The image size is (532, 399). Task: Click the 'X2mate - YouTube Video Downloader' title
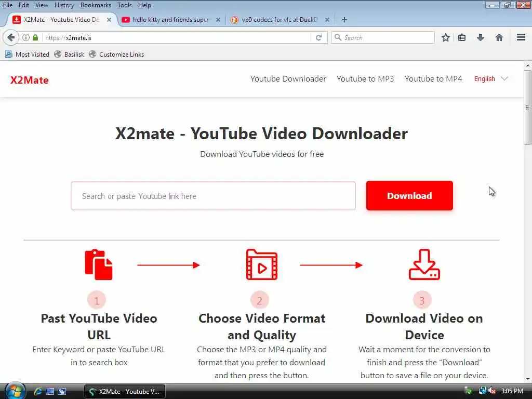261,134
